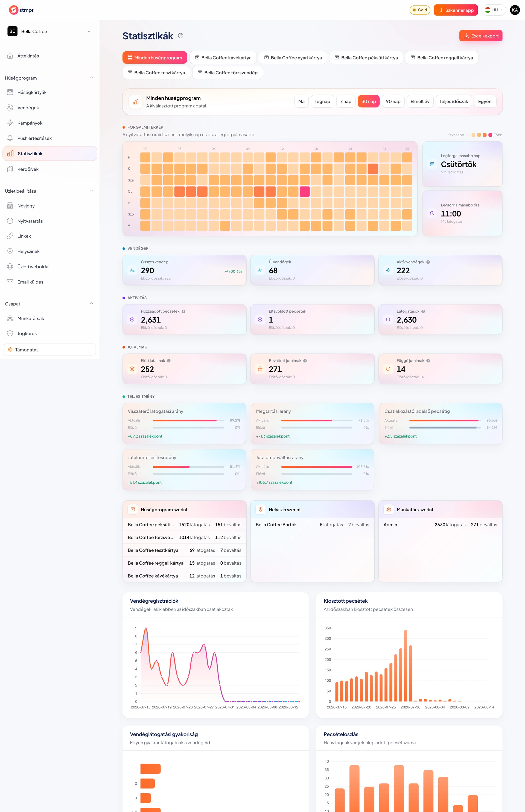Click the info icon next to Aktív vendégek

428,262
